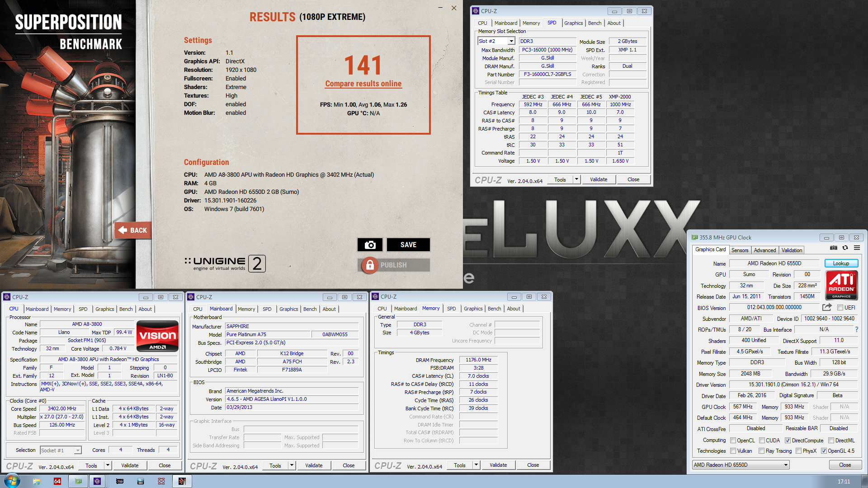Open the About tab in the Mainboard window
Image resolution: width=868 pixels, height=488 pixels.
pos(329,309)
